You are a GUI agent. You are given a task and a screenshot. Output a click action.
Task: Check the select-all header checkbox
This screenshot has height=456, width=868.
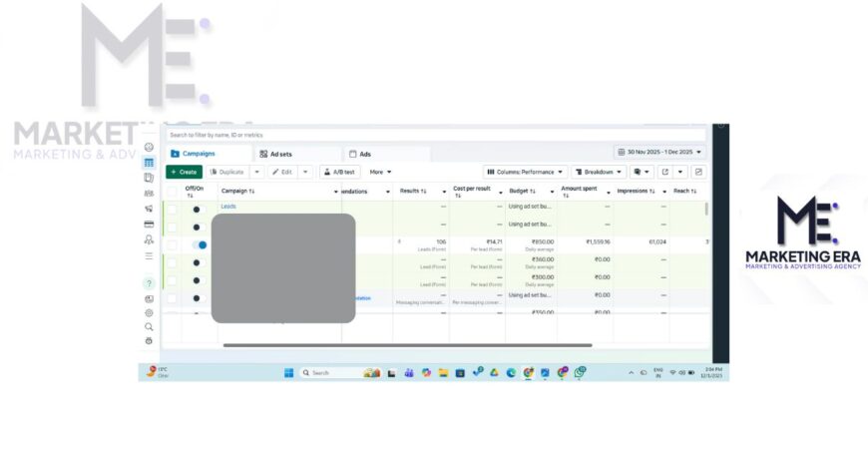(172, 191)
